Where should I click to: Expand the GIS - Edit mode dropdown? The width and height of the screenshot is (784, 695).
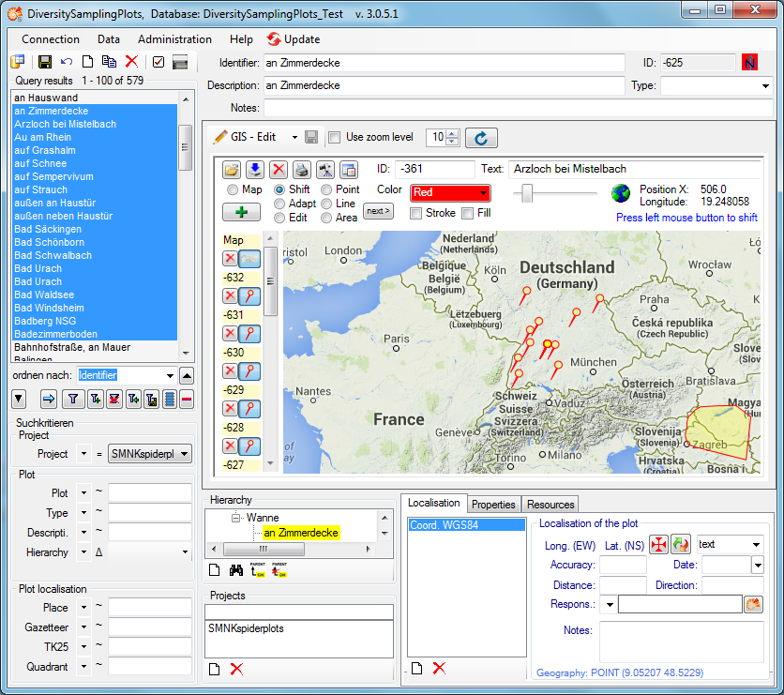click(294, 138)
